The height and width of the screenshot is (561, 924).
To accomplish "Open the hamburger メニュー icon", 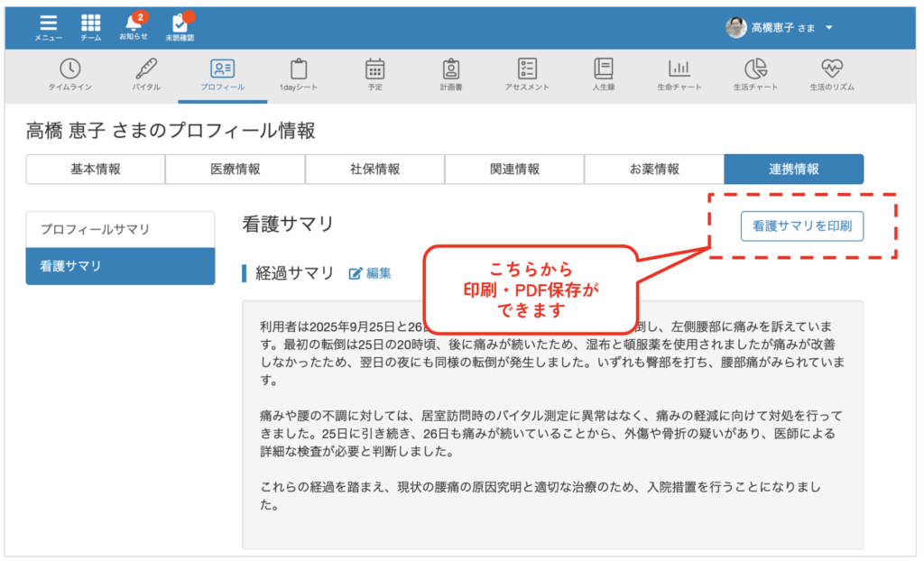I will point(48,25).
